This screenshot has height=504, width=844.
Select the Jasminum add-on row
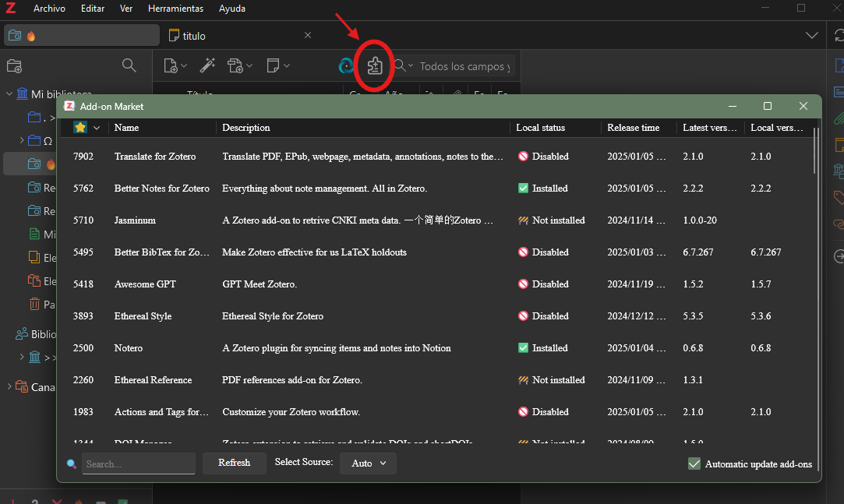(436, 220)
